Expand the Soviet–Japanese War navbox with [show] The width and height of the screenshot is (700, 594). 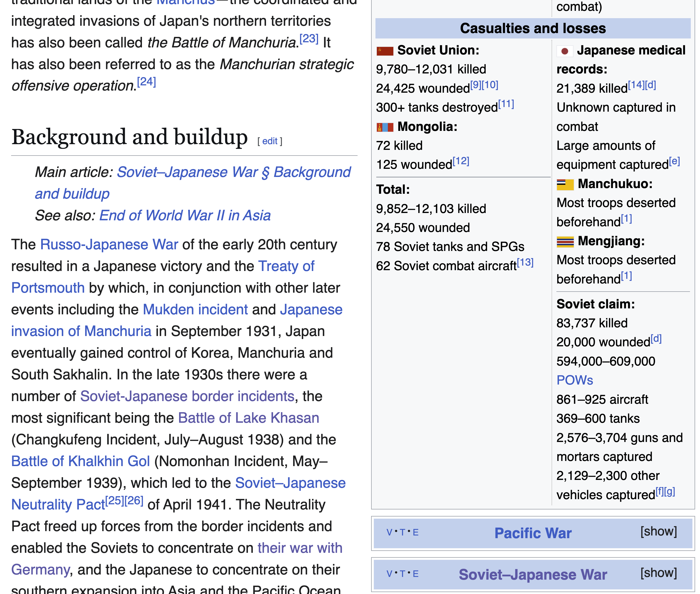[x=658, y=573]
